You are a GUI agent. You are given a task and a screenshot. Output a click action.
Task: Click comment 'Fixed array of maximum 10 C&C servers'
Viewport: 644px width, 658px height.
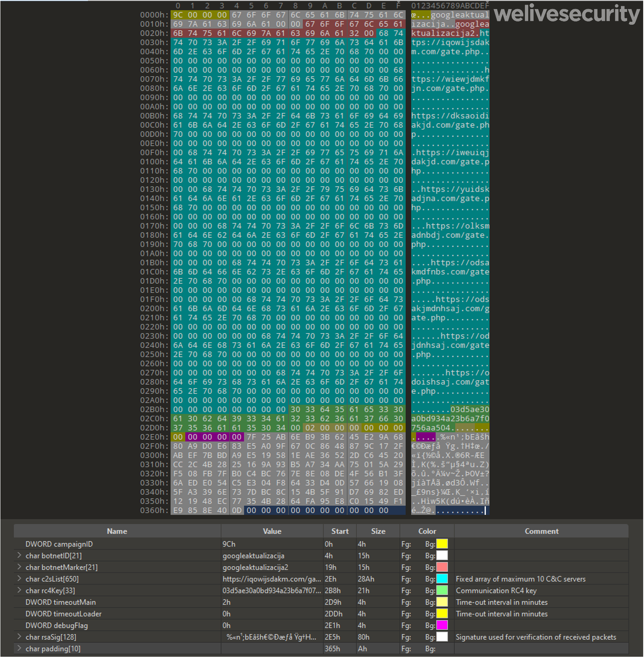click(520, 579)
